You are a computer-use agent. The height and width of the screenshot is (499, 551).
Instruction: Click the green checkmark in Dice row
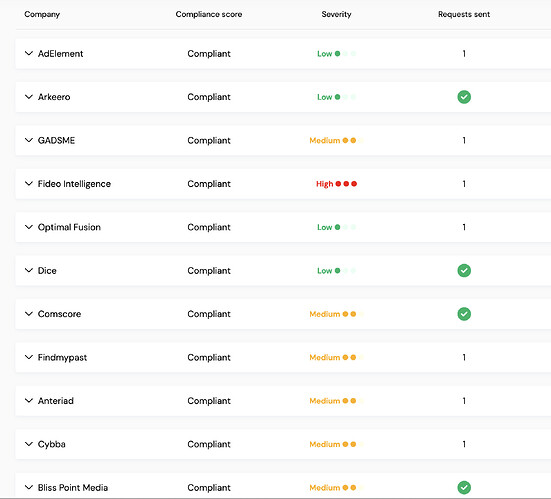(464, 271)
